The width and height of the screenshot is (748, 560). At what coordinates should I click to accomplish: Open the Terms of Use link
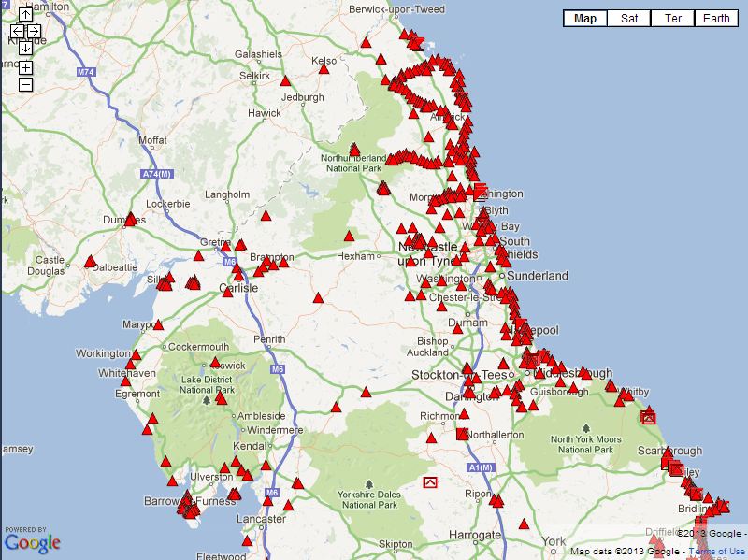(x=716, y=552)
